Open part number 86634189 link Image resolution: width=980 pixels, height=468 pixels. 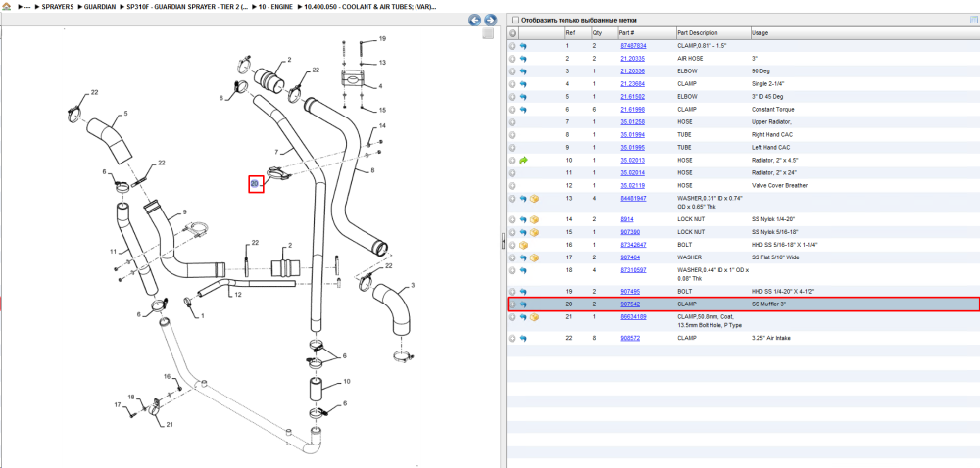click(x=633, y=317)
